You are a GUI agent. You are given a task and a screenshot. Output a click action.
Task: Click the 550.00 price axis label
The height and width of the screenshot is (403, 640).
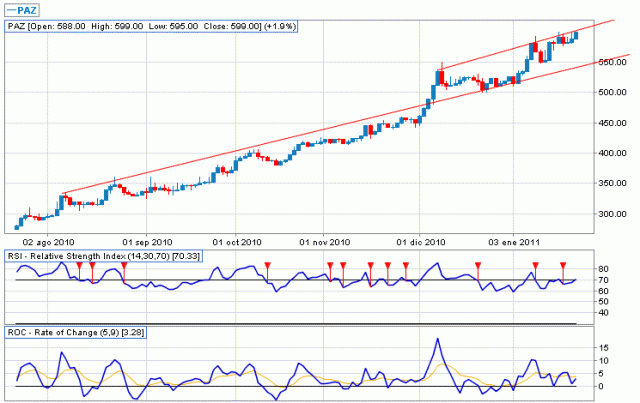[x=612, y=62]
